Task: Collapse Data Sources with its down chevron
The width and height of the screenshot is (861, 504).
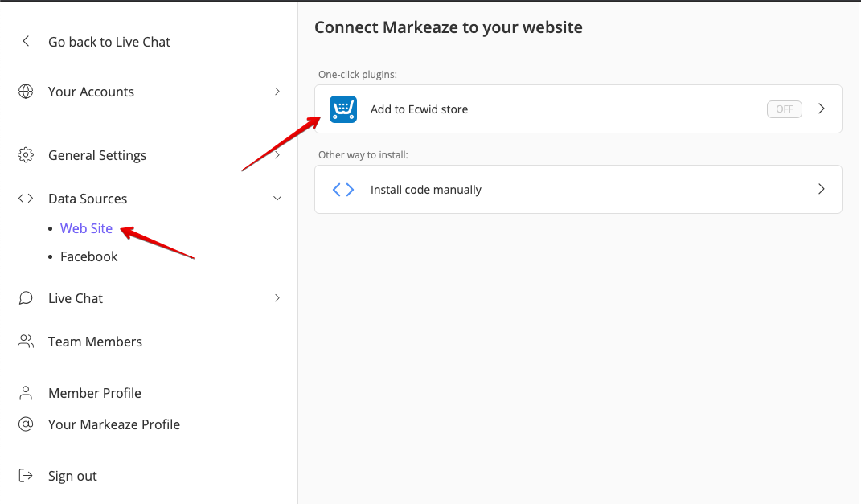Action: [x=277, y=199]
